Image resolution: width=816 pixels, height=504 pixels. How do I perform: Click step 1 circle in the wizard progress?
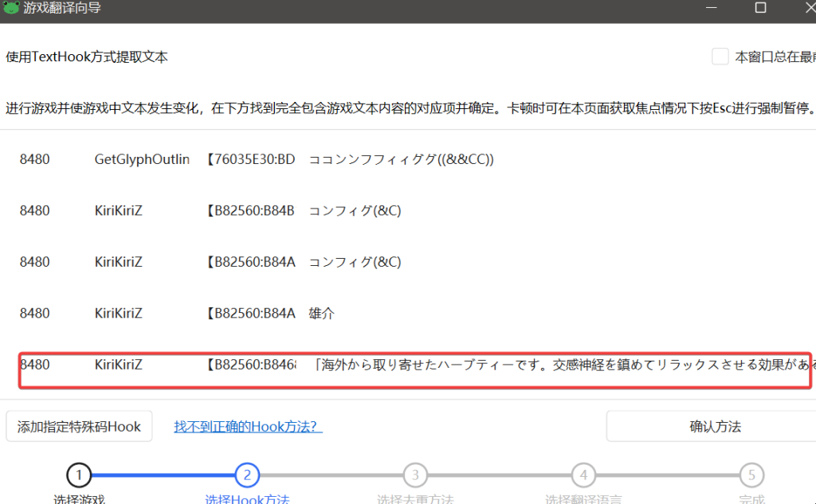coord(79,476)
